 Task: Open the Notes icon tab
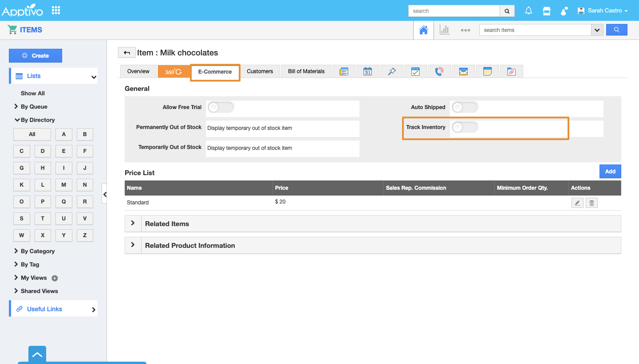(487, 71)
